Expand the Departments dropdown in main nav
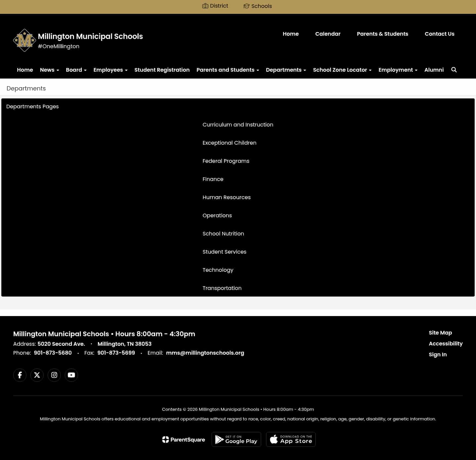The height and width of the screenshot is (460, 476). click(286, 70)
